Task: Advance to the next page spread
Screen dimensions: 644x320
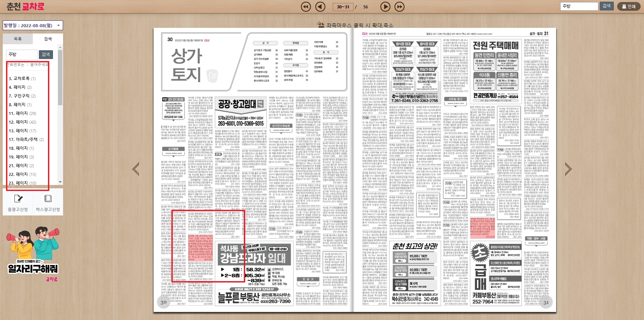Action: click(x=385, y=6)
